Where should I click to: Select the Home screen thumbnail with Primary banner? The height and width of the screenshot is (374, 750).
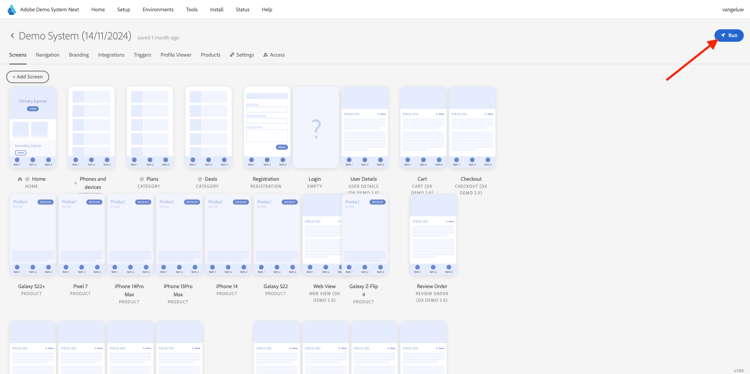point(33,127)
